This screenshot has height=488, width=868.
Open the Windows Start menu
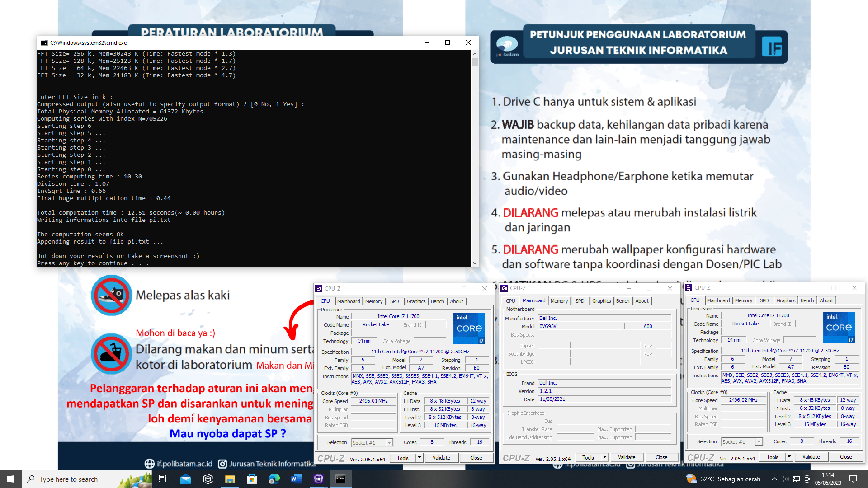tap(11, 479)
